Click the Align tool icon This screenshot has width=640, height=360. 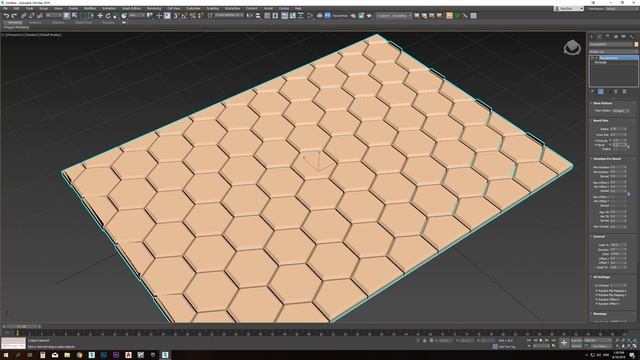tap(258, 16)
